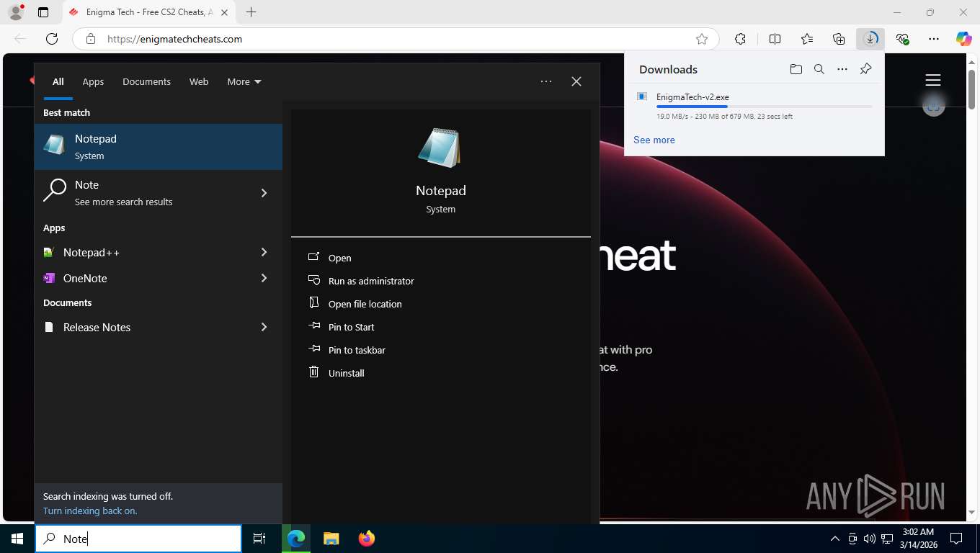Expand OneNote options arrow
This screenshot has height=553, width=980.
[264, 278]
